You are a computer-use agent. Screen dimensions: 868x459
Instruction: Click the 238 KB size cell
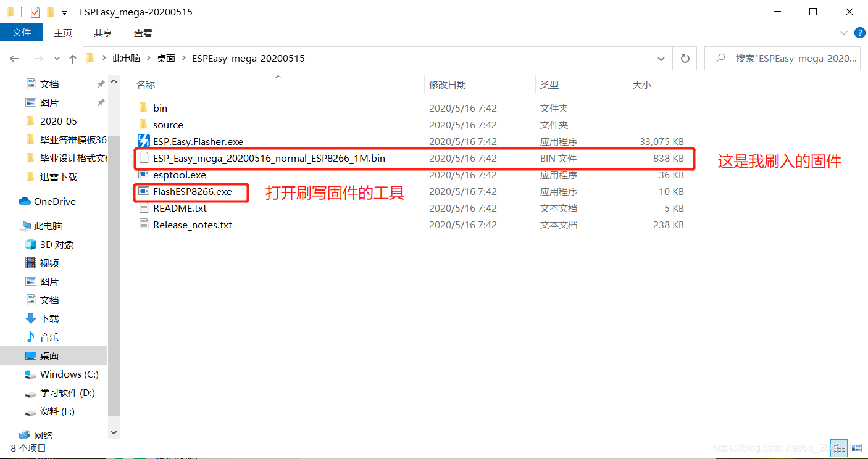click(x=668, y=225)
